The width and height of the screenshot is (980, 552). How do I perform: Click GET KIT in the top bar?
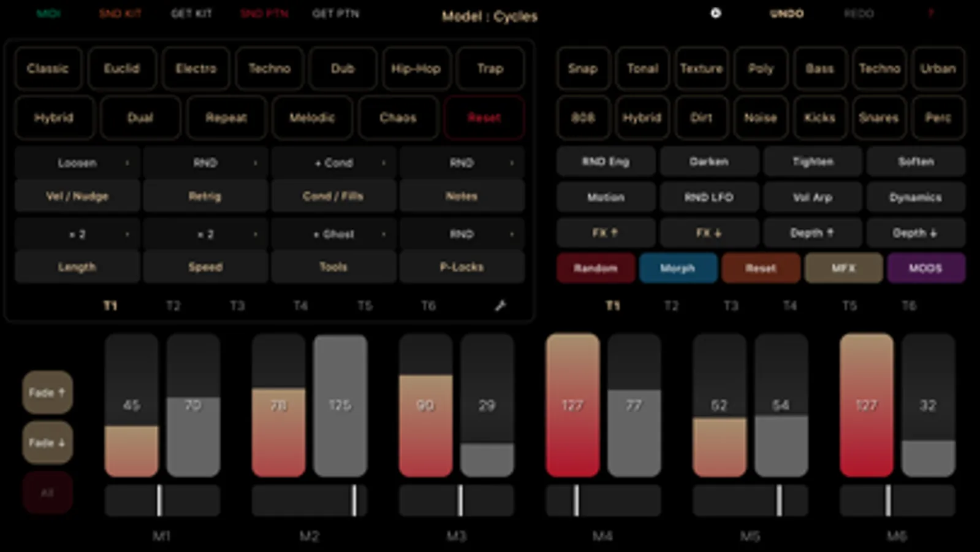(x=191, y=13)
